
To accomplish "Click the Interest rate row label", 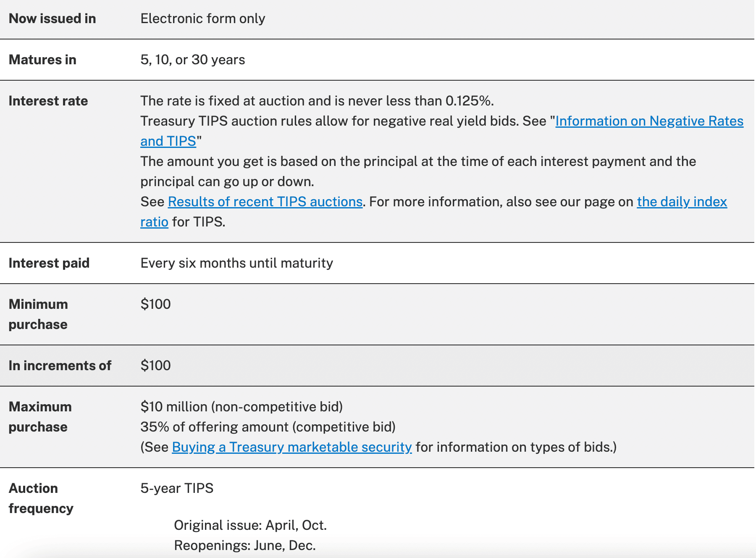I will [48, 101].
